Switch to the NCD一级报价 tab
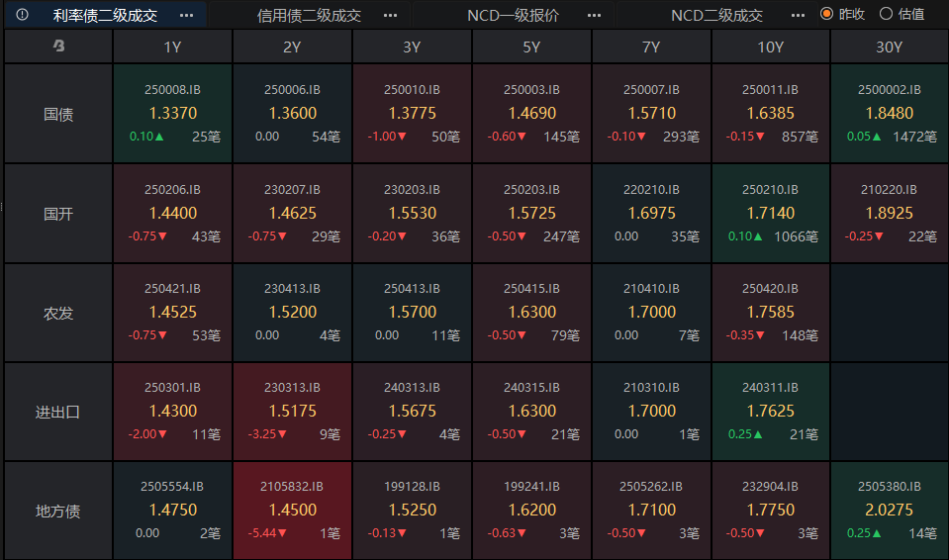Viewport: 949px width, 560px height. [x=513, y=16]
